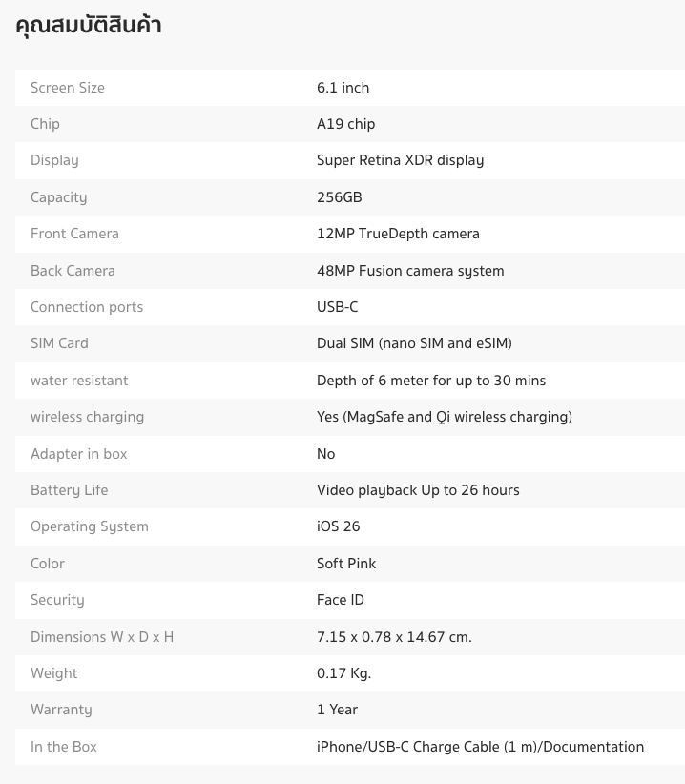
Task: Select the USB-C connection port value
Action: [337, 307]
